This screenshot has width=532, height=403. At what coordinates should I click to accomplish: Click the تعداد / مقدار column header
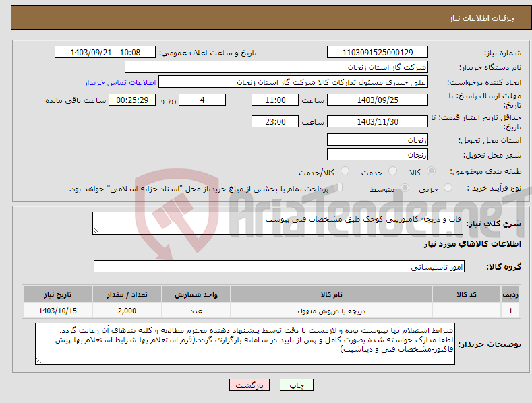coord(127,294)
